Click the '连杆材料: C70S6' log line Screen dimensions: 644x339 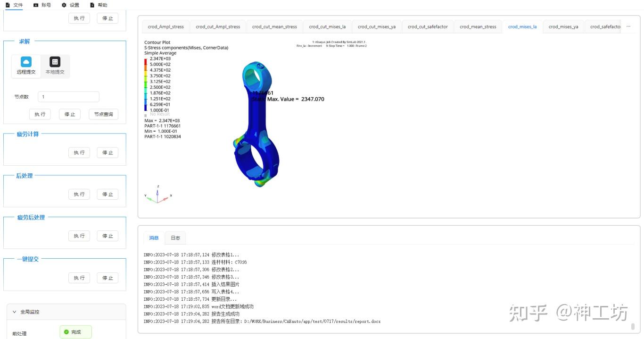point(195,262)
